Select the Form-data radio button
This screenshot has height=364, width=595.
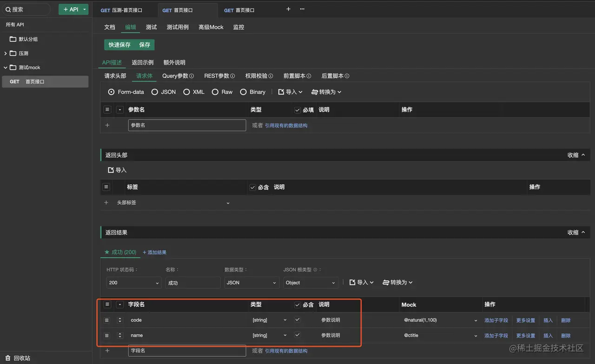pos(112,92)
